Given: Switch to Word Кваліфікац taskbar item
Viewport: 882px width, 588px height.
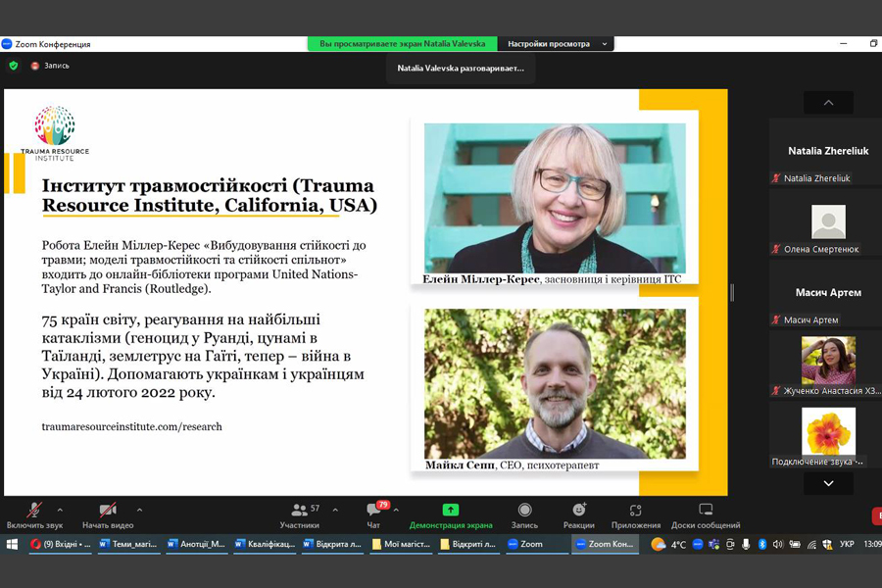Looking at the screenshot, I should (265, 544).
